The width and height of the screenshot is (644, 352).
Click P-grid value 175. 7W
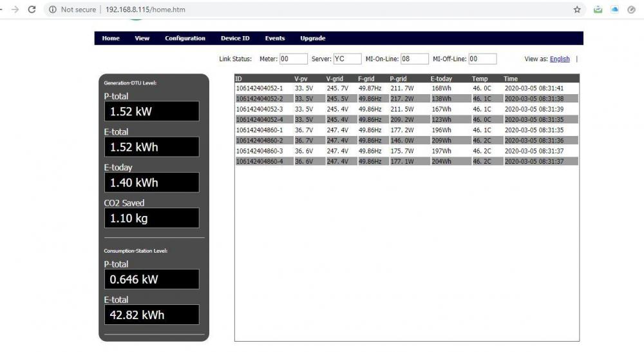point(402,151)
